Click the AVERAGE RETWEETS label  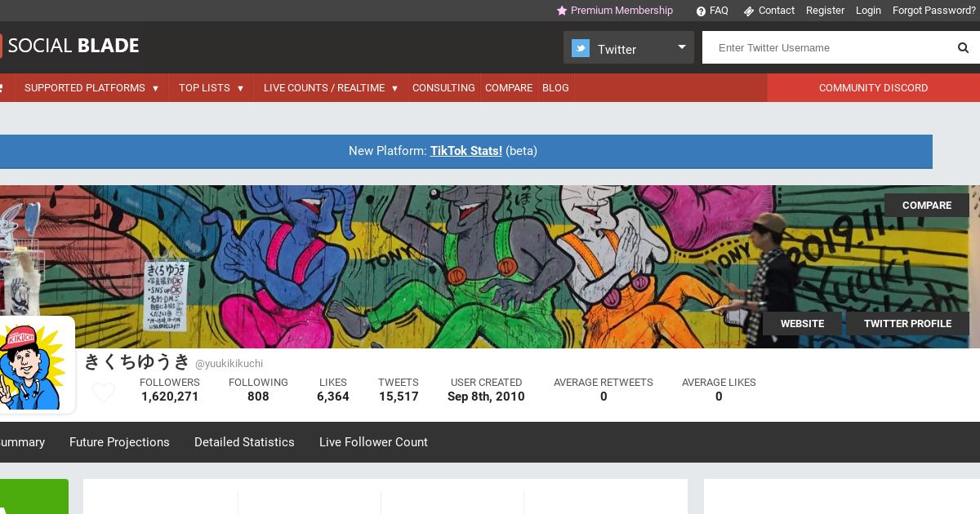click(604, 382)
